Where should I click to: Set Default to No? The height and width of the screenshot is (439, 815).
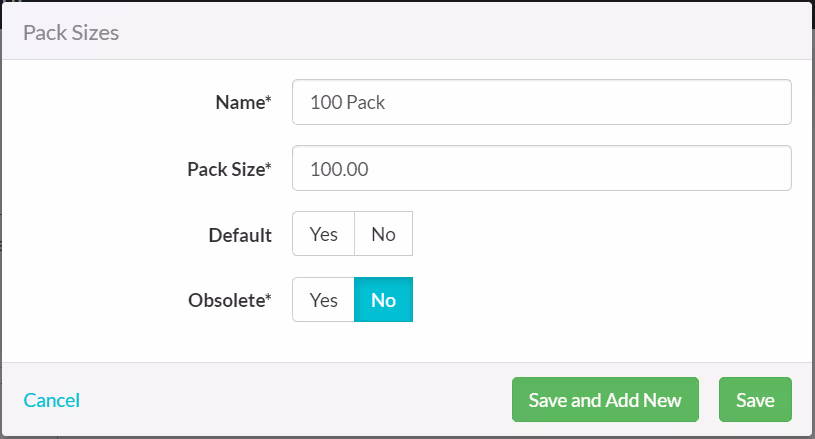point(384,233)
